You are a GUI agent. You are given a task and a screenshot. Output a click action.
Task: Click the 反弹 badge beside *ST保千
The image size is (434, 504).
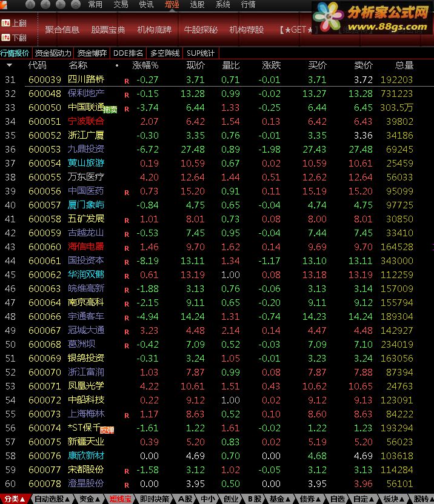point(107,430)
